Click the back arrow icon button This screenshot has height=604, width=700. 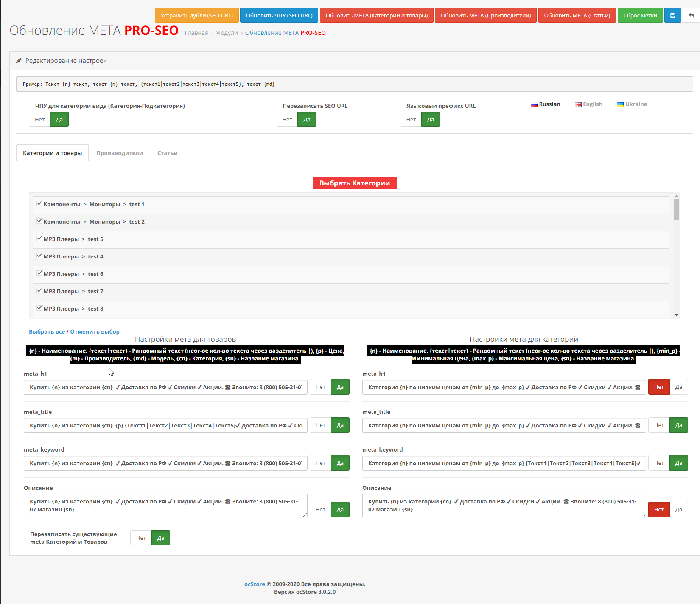[x=691, y=15]
